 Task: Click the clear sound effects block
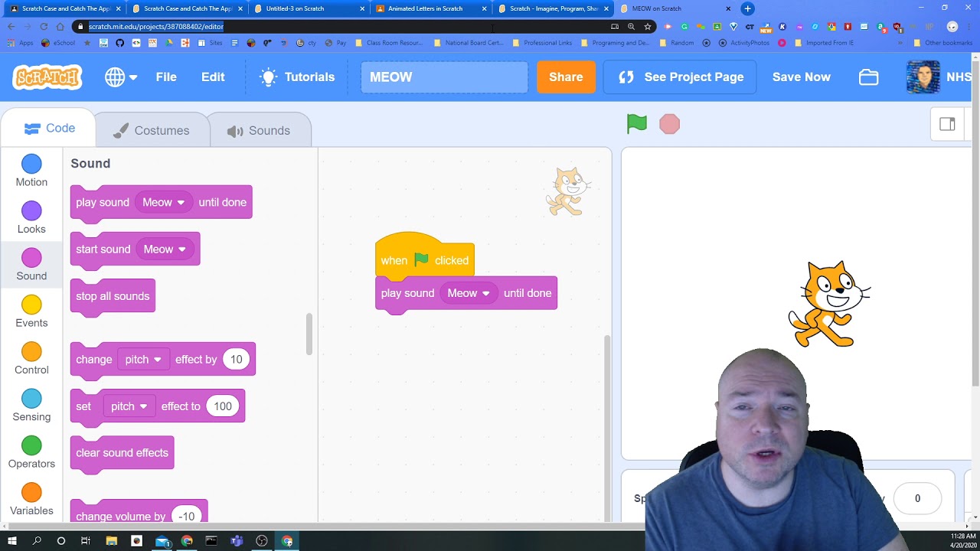(x=122, y=453)
